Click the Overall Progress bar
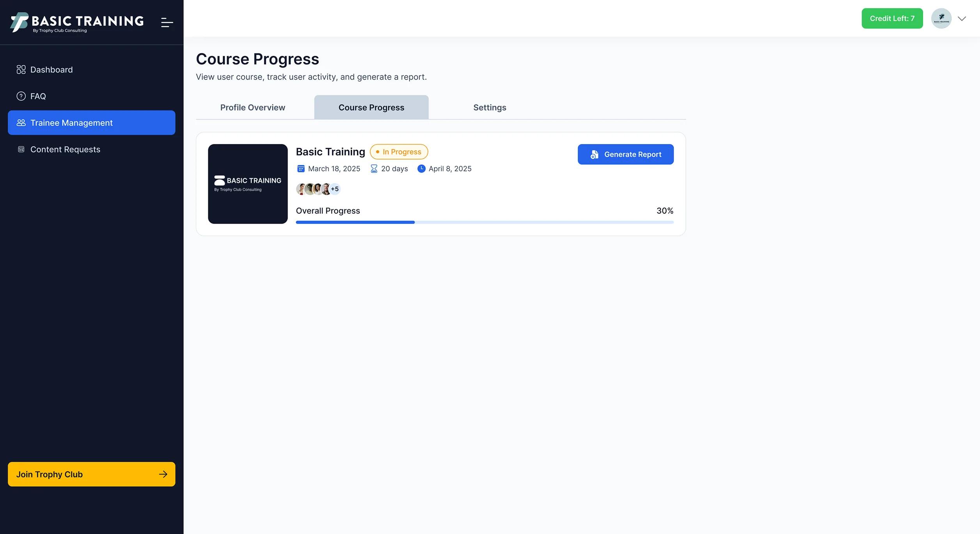The height and width of the screenshot is (534, 980). click(485, 222)
